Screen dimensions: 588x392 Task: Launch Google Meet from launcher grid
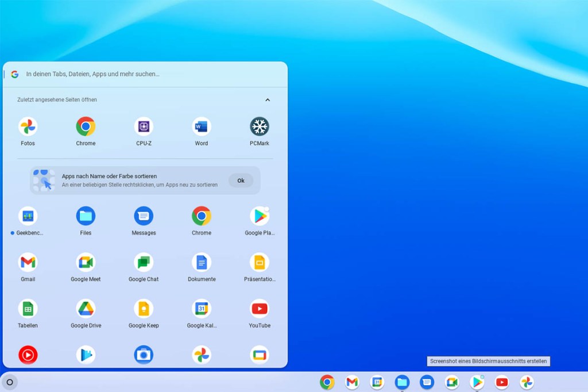tap(86, 262)
